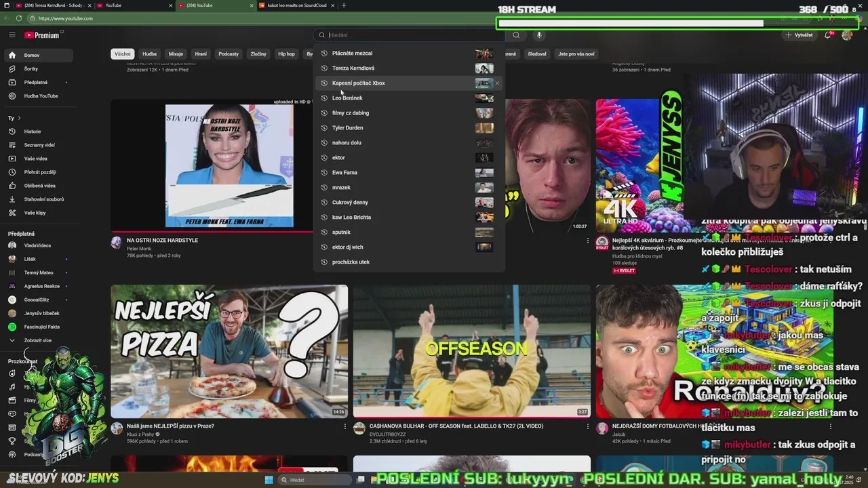Open a new browser tab
Image resolution: width=868 pixels, height=488 pixels.
(344, 5)
